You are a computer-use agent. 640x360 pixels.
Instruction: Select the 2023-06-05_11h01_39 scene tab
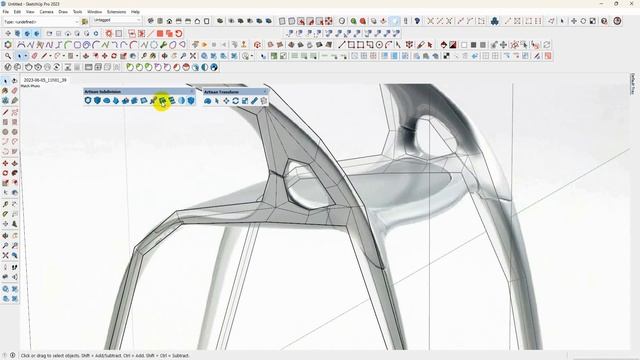click(x=45, y=80)
